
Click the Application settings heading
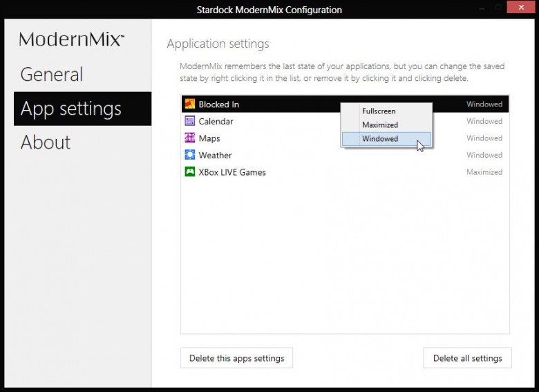pyautogui.click(x=218, y=44)
